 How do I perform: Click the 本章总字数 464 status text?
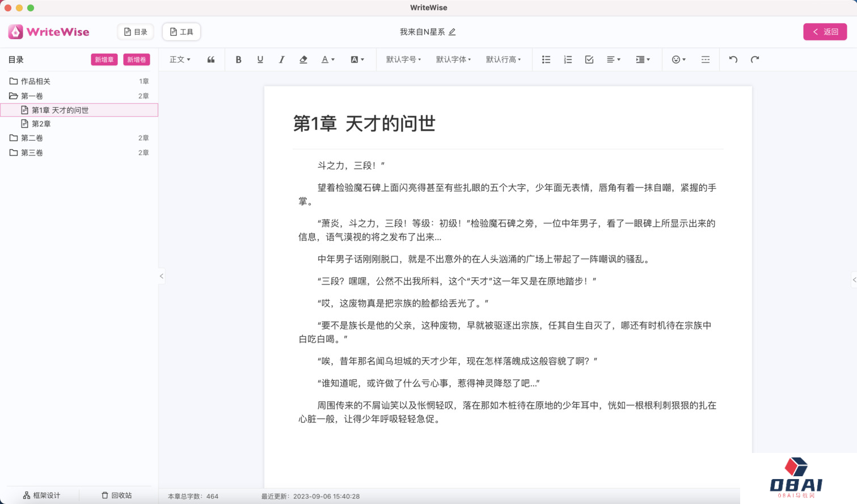pyautogui.click(x=193, y=496)
